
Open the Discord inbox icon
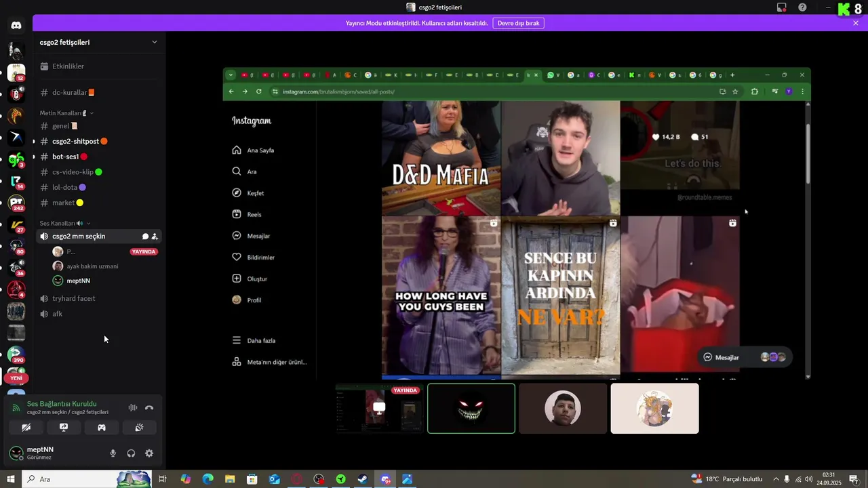782,7
